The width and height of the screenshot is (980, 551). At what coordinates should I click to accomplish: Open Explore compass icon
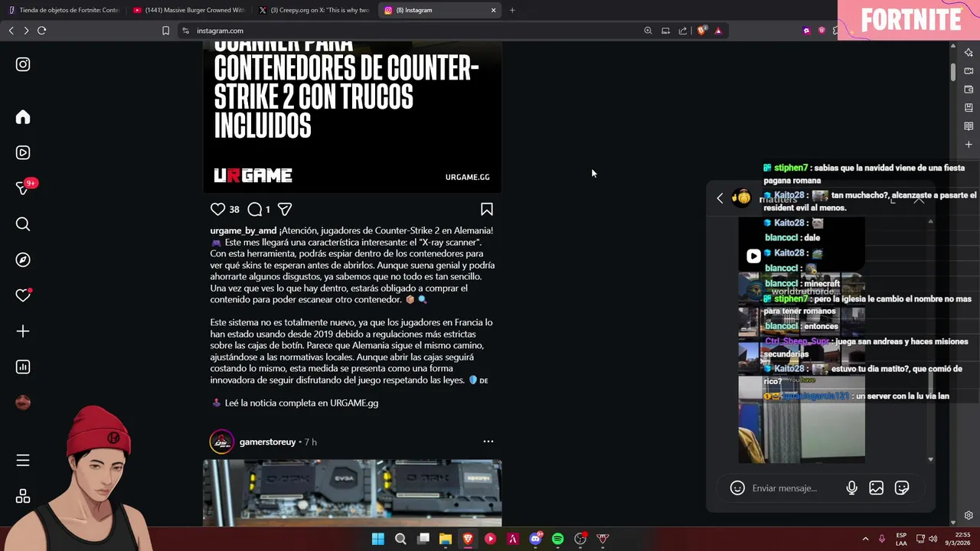pyautogui.click(x=23, y=259)
